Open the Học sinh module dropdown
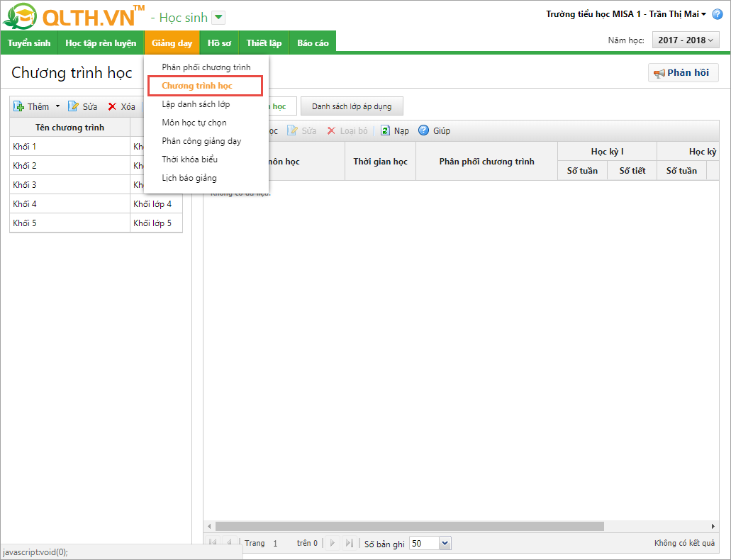Viewport: 731px width, 560px height. click(218, 18)
